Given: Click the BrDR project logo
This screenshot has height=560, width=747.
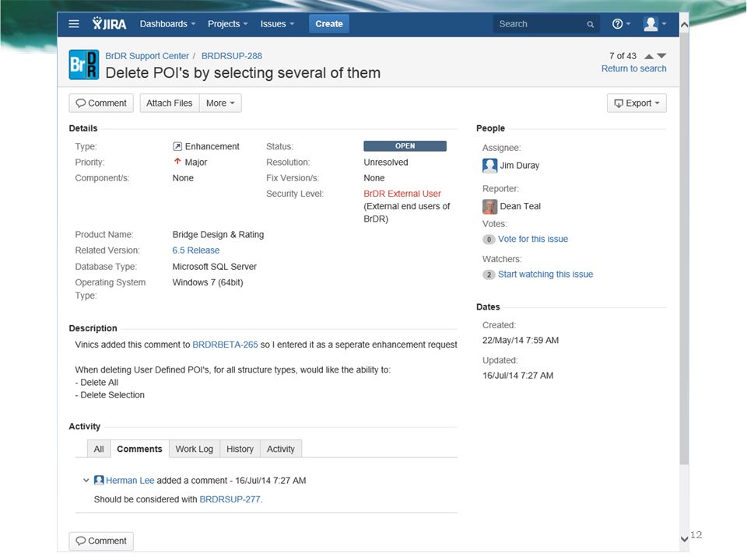Looking at the screenshot, I should coord(84,65).
